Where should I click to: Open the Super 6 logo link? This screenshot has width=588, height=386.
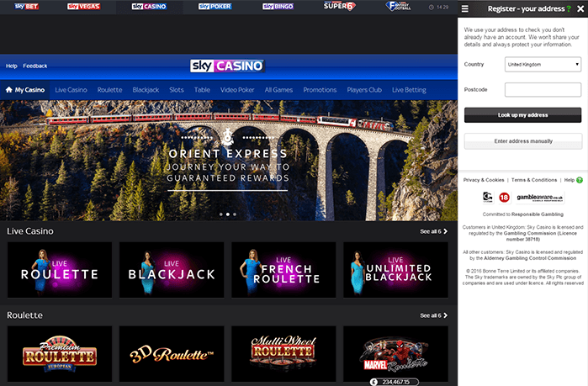pos(339,6)
